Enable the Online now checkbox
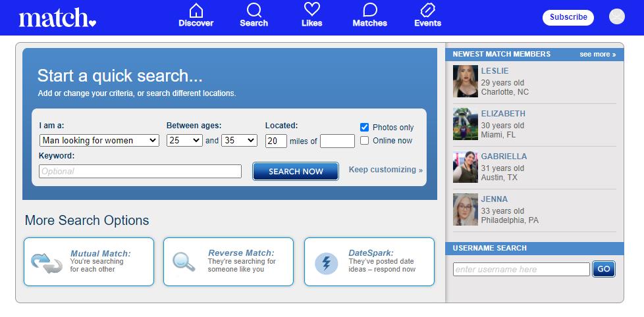This screenshot has width=644, height=317. [364, 140]
